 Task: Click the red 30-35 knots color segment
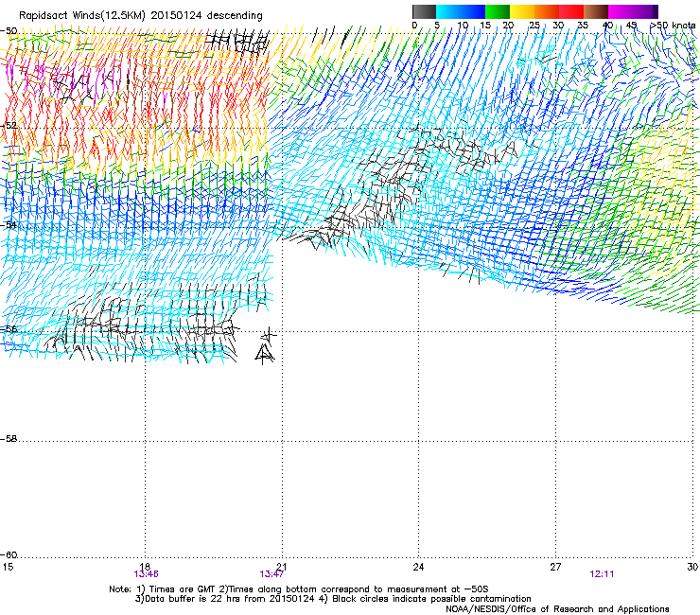coord(571,11)
